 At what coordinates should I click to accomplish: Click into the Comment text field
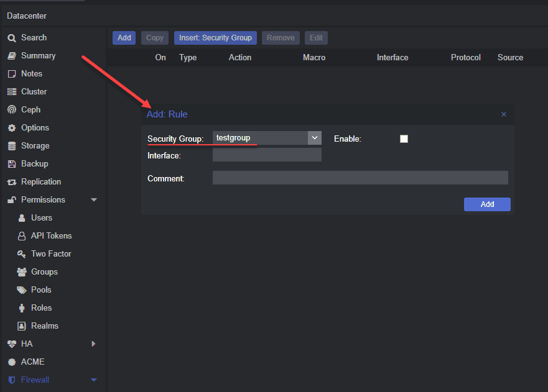click(360, 178)
